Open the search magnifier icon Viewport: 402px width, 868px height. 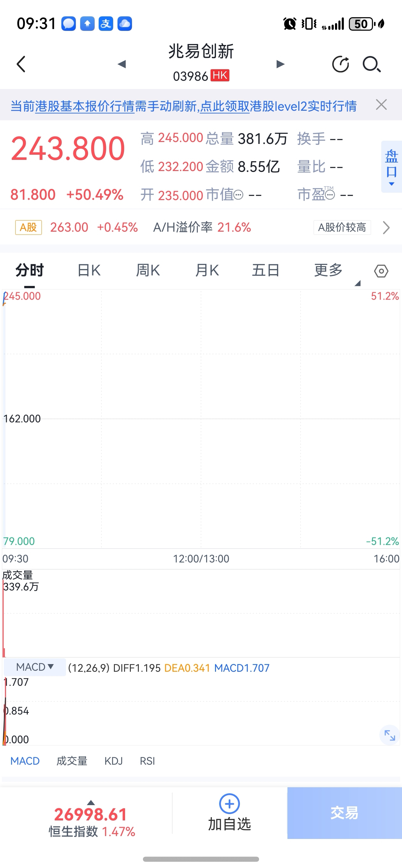pos(371,64)
